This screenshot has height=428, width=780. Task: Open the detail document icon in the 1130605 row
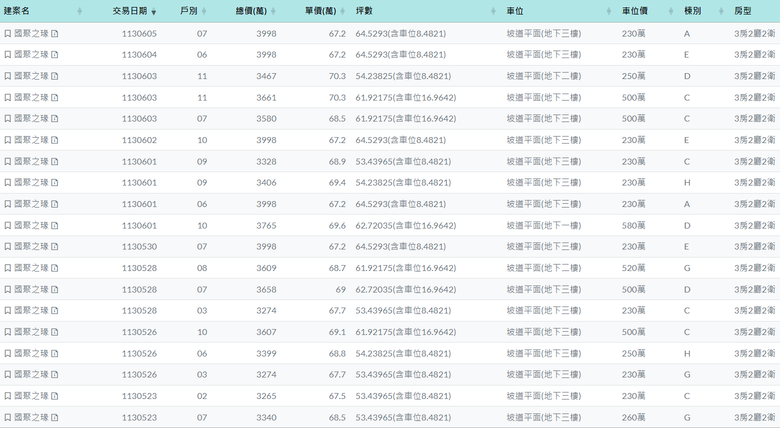(x=55, y=34)
